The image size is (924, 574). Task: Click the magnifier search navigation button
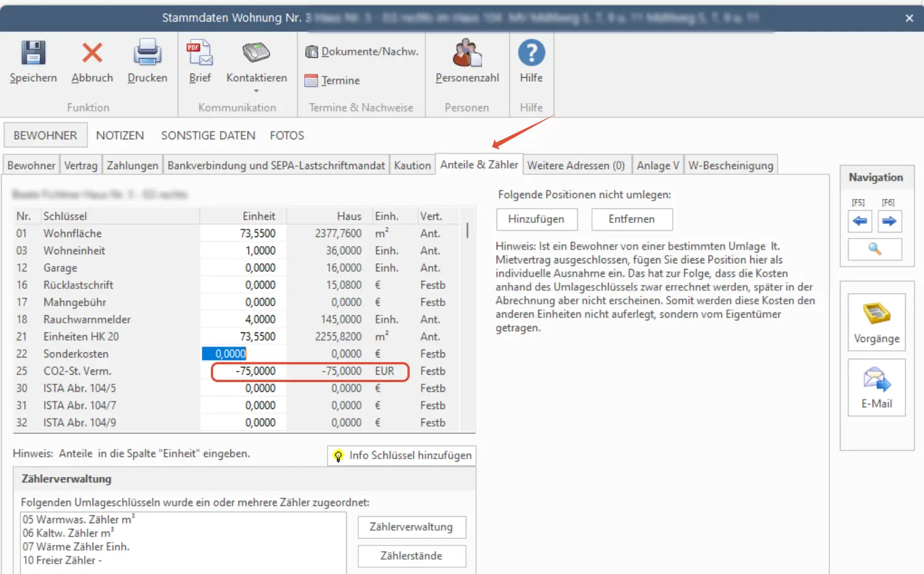click(x=875, y=249)
